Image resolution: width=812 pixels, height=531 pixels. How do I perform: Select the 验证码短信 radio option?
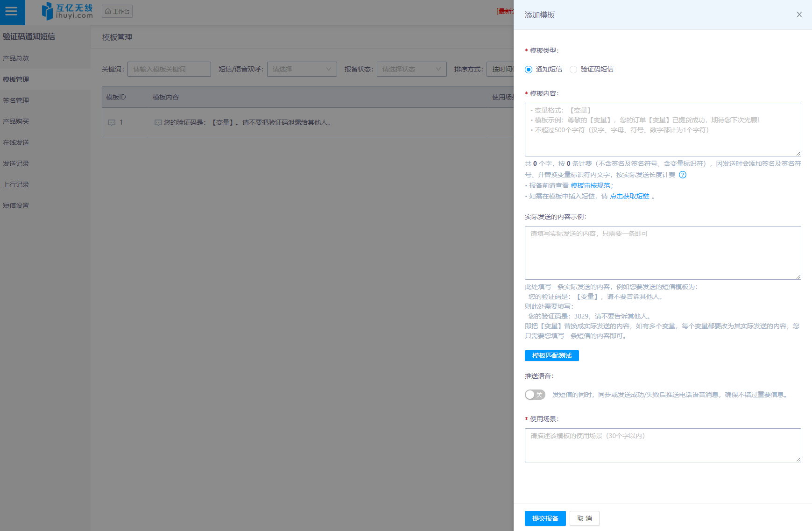pyautogui.click(x=573, y=70)
